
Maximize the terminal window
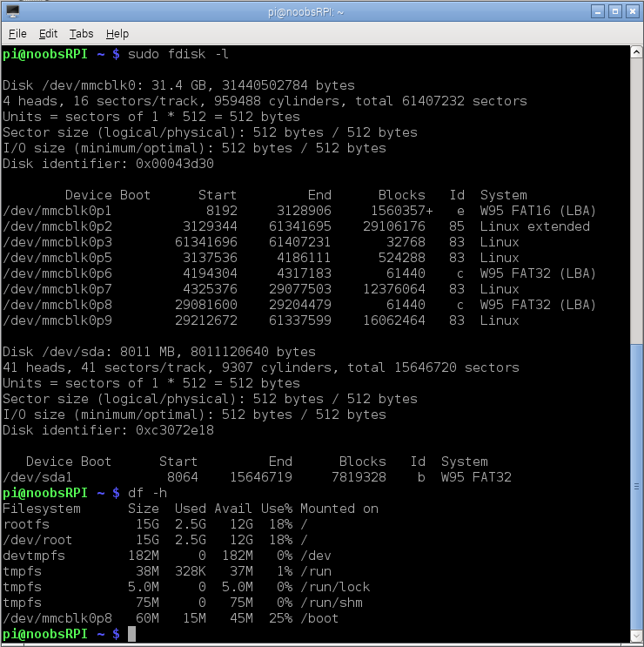tap(614, 11)
